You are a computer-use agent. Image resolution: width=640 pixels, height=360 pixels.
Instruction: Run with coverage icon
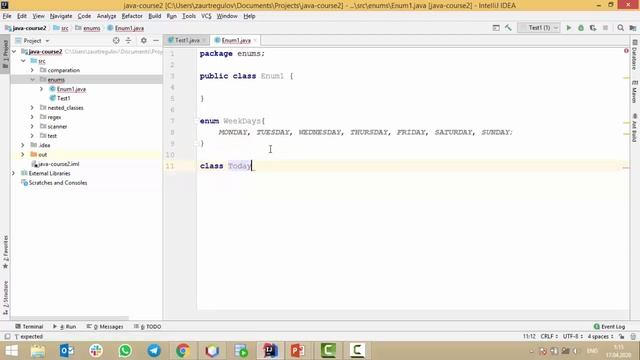coord(593,28)
